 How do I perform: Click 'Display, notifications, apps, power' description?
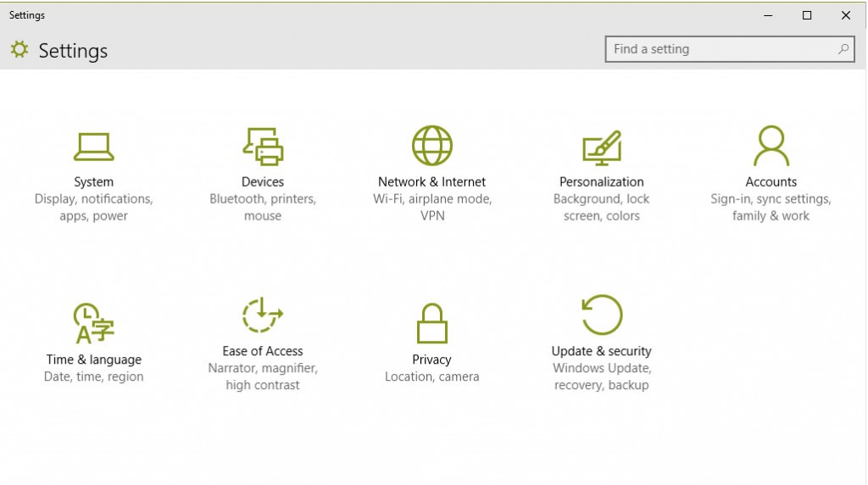(x=93, y=207)
